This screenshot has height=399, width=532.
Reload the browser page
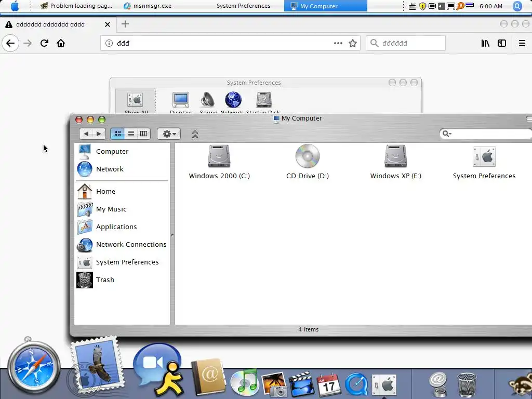[45, 43]
